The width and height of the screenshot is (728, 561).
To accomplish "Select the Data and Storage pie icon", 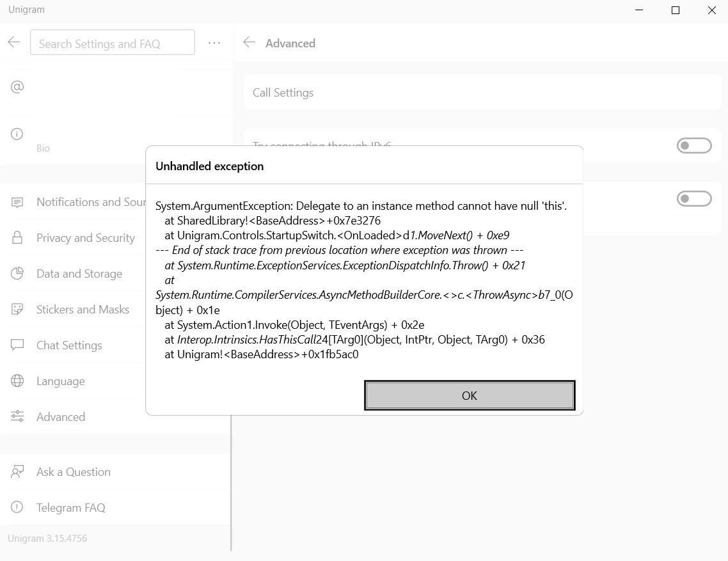I will click(17, 273).
